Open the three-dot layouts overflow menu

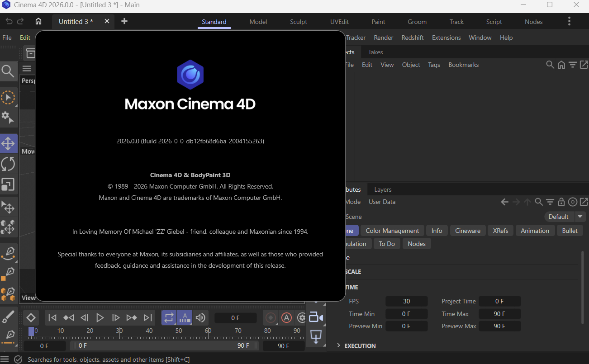[569, 21]
